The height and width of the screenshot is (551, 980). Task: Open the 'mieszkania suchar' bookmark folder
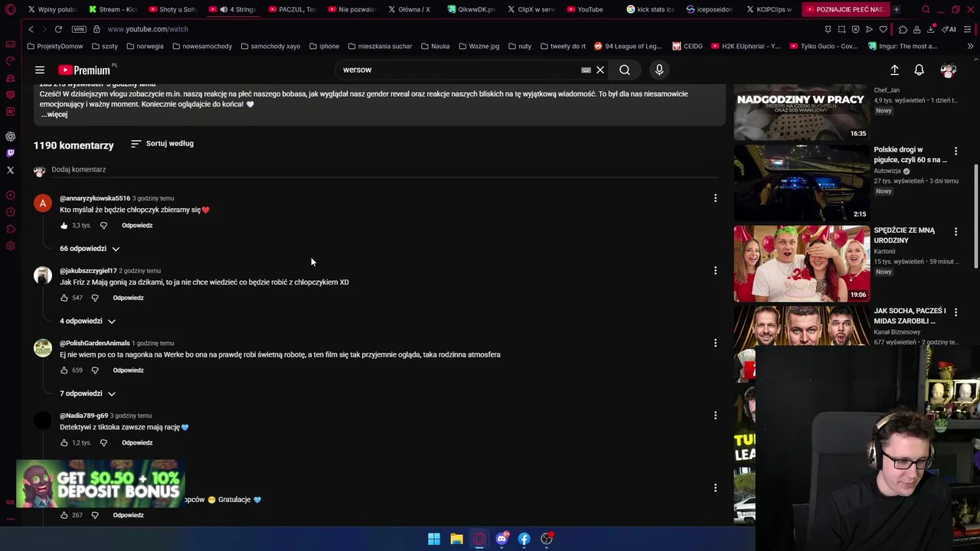379,46
